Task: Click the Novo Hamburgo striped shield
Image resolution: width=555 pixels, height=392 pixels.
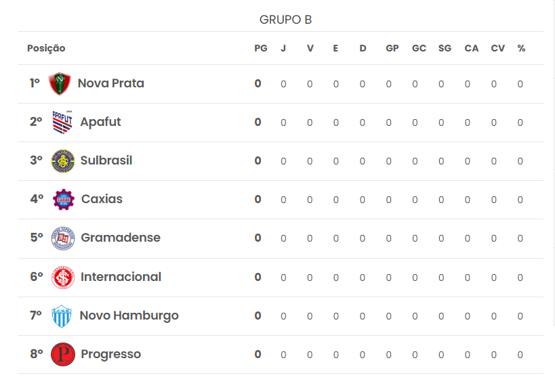Action: (62, 316)
